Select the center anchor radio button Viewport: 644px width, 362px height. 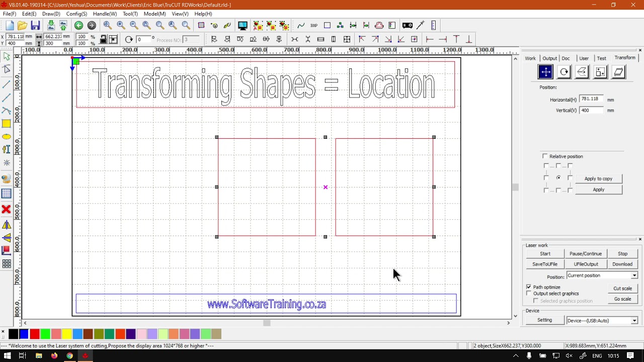click(558, 178)
